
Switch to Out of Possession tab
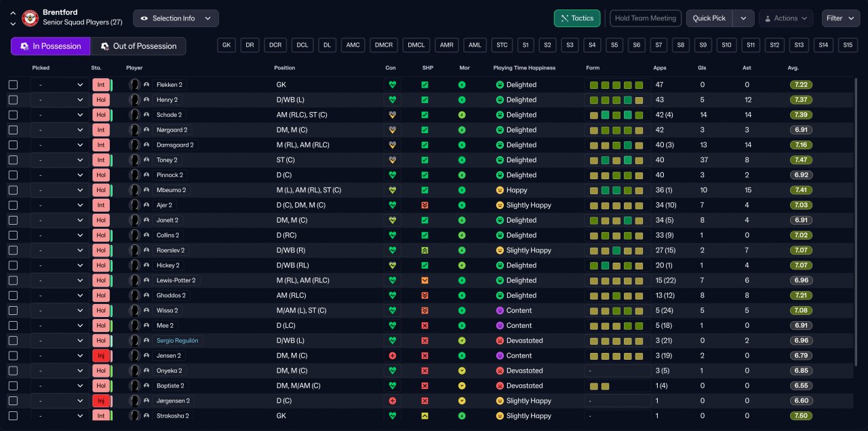pos(138,46)
